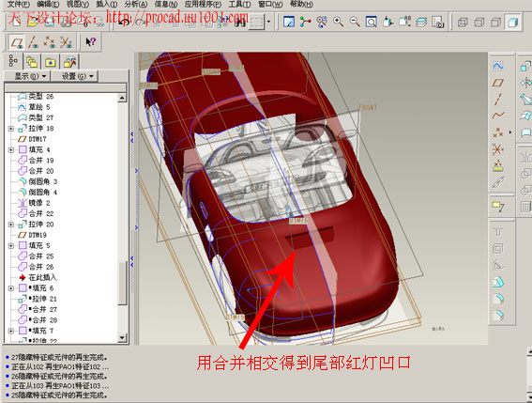The width and height of the screenshot is (532, 403).
Task: Open the 分析(A) menu
Action: coord(136,4)
